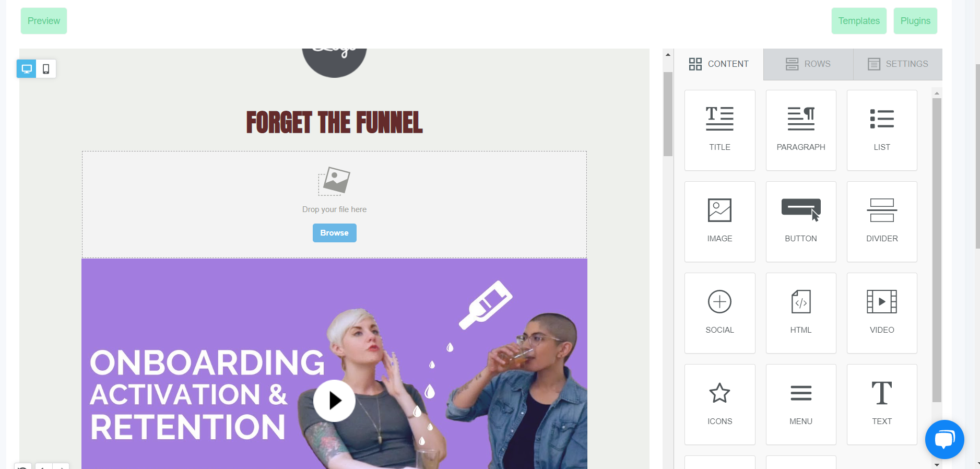Select the Paragraph content block
Screen dimensions: 980x469
click(801, 130)
